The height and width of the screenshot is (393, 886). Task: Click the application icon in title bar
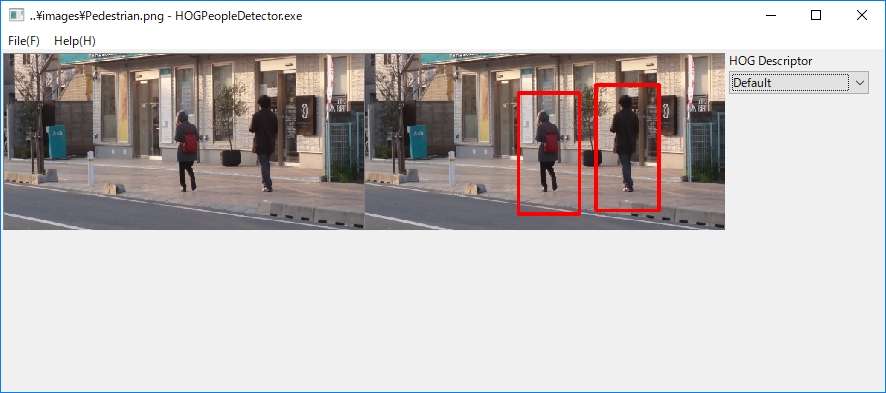click(16, 15)
